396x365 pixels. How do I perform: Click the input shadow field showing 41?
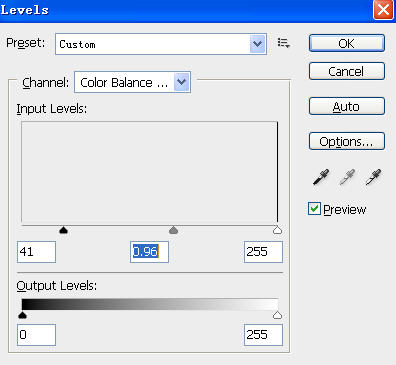[x=36, y=252]
